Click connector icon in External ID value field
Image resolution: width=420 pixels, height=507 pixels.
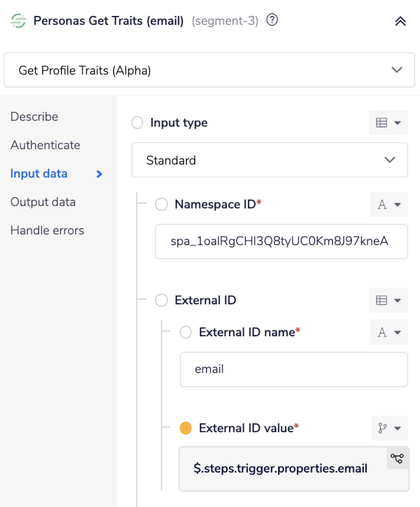(x=397, y=458)
